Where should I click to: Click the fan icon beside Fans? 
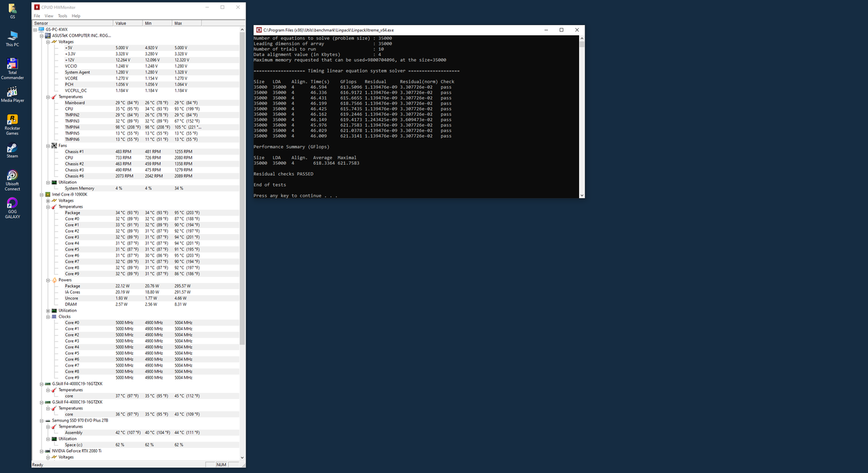pyautogui.click(x=54, y=145)
